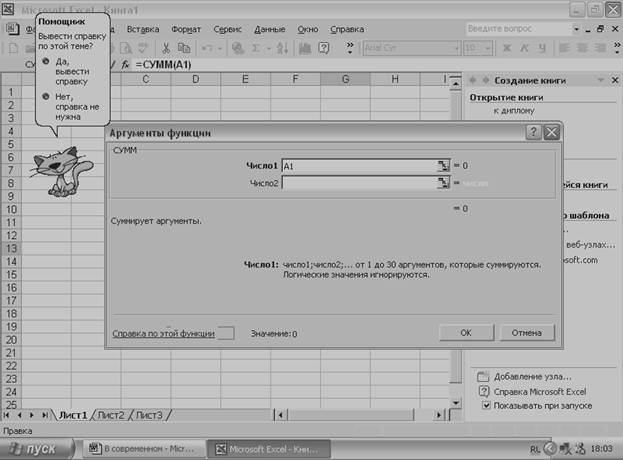
Task: Click the New document toolbar icon
Action: [14, 48]
